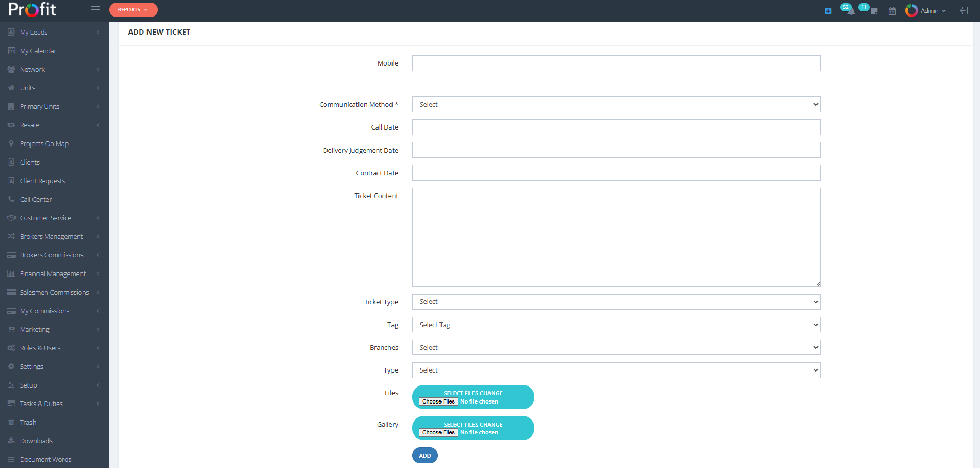The image size is (980, 468).
Task: Open the Ticket Type dropdown
Action: pos(616,302)
